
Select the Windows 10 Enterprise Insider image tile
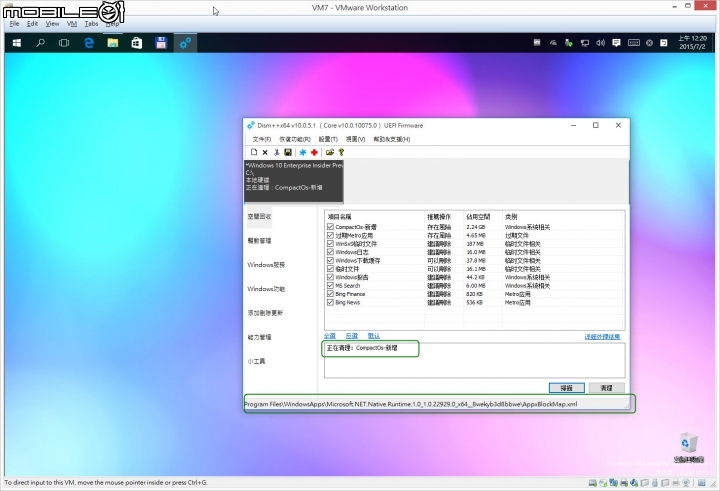coord(294,181)
